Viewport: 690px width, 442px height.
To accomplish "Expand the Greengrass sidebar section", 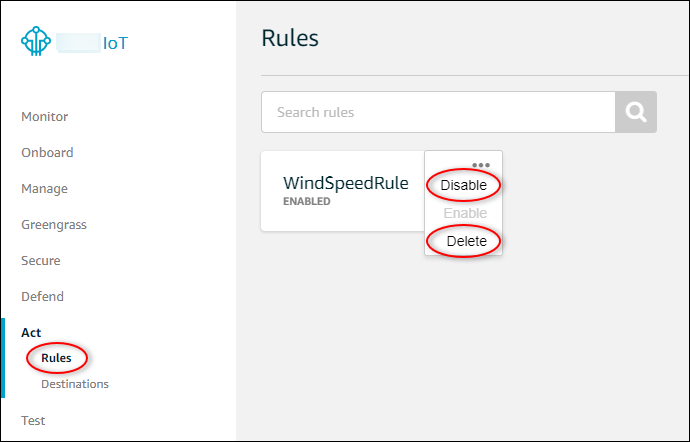I will [54, 225].
